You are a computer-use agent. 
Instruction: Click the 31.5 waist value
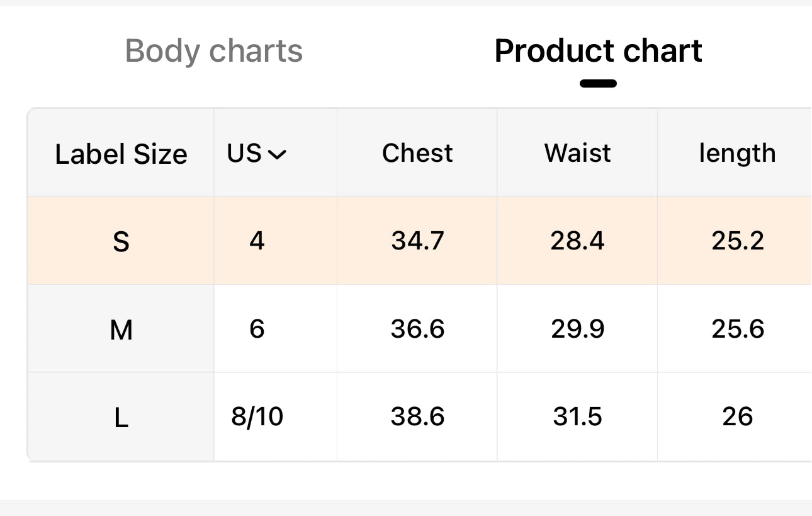[577, 416]
